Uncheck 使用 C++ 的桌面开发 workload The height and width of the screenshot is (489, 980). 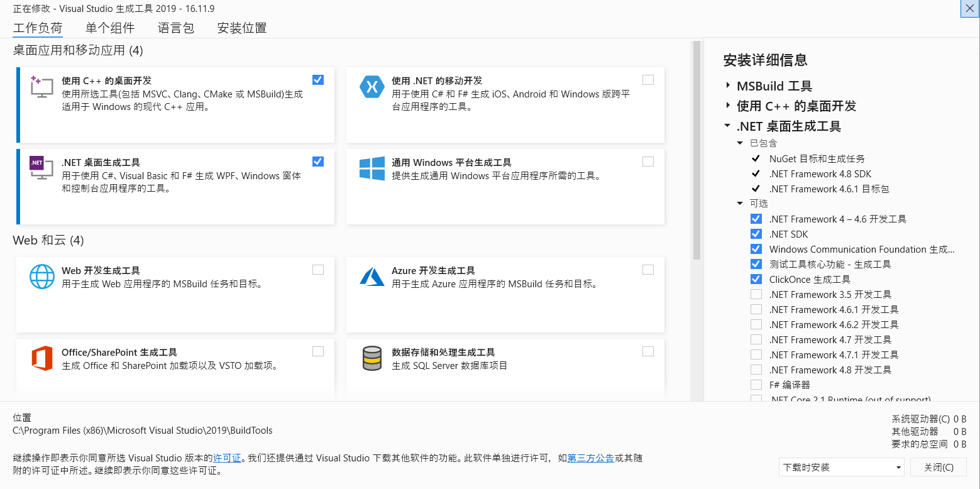tap(318, 80)
